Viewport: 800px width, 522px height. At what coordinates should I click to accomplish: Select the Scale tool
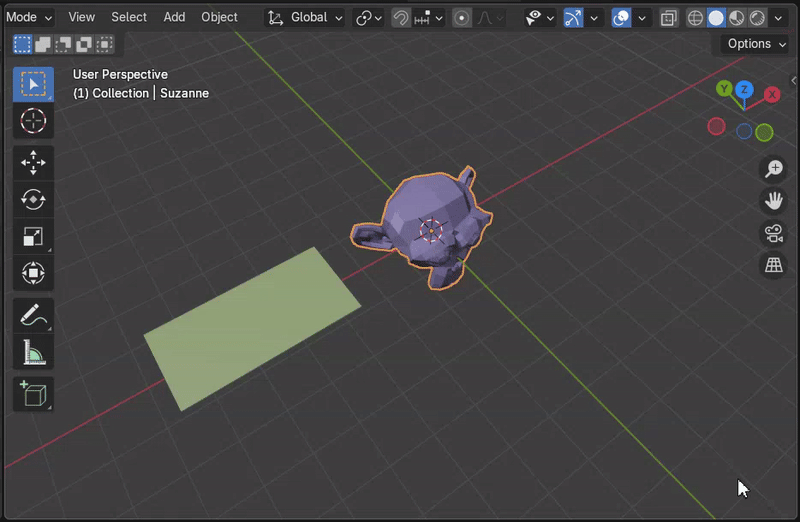pos(33,236)
